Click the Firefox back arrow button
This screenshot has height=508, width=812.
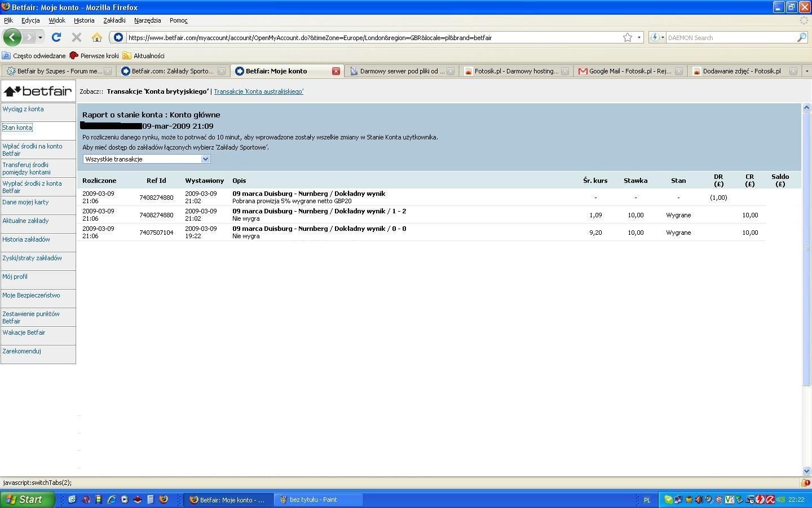tap(12, 37)
